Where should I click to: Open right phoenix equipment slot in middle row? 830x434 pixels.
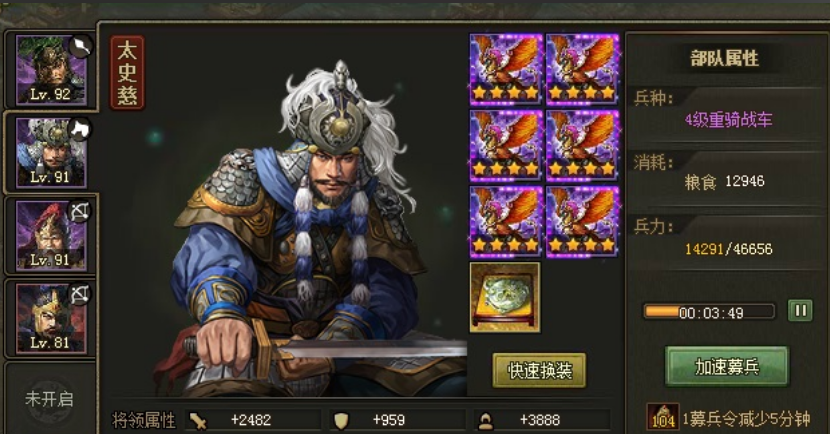pyautogui.click(x=582, y=146)
